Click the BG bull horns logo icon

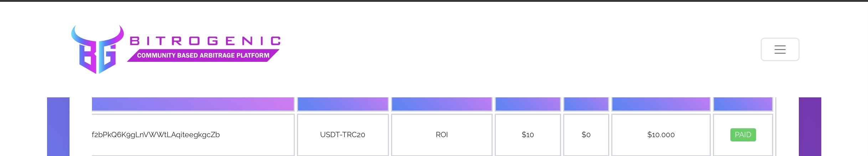(x=97, y=50)
